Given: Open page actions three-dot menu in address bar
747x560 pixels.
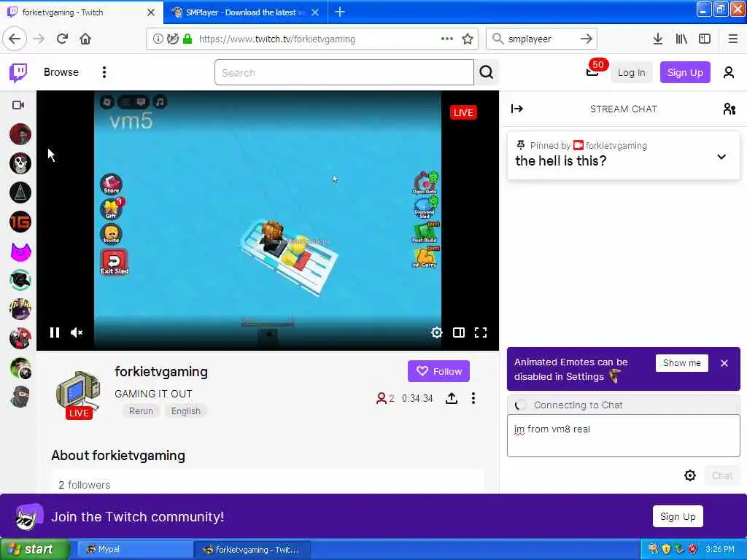Looking at the screenshot, I should [x=447, y=39].
